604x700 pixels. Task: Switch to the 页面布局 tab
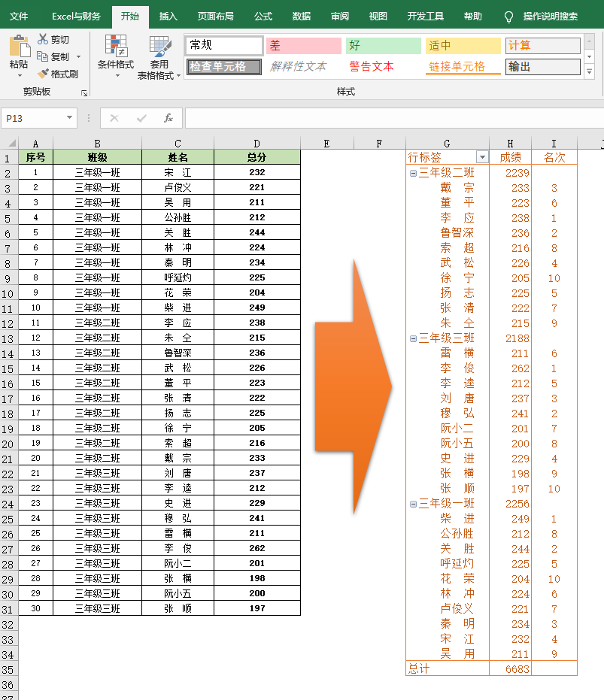click(x=216, y=17)
